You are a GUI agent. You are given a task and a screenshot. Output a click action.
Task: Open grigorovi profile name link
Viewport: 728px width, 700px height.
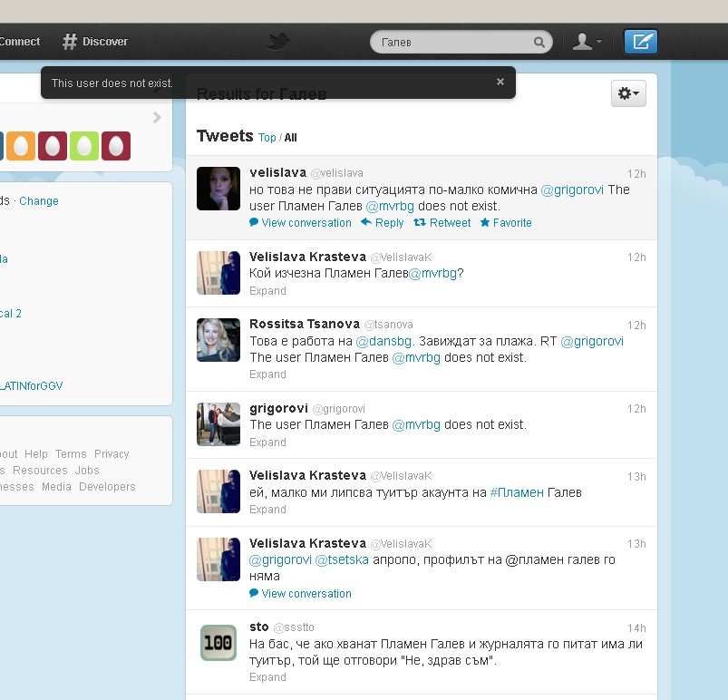tap(278, 408)
